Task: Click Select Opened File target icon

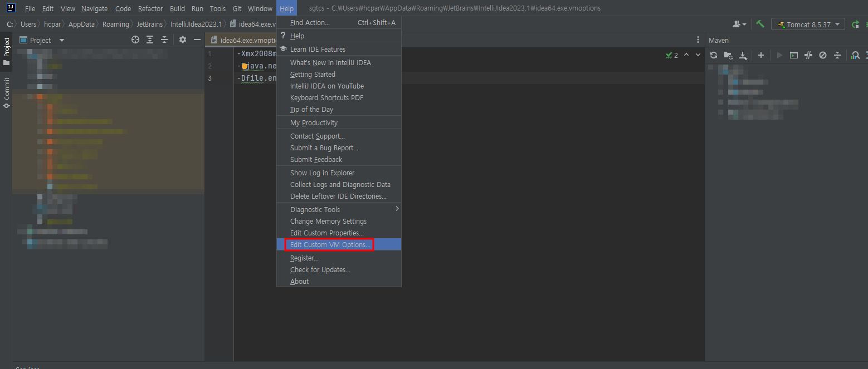Action: tap(135, 40)
